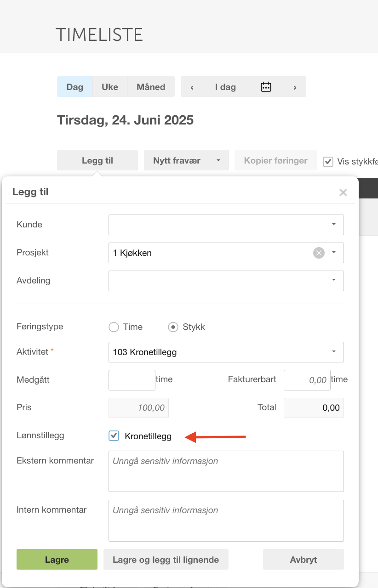This screenshot has width=378, height=588.
Task: Open the Aktivitet dropdown with 103 Kronetillegg
Action: (x=226, y=352)
